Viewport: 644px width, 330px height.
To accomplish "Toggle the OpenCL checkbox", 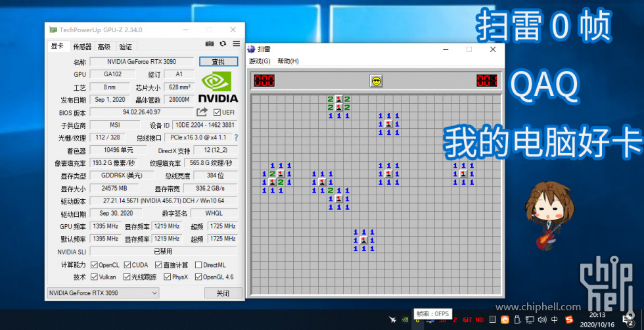I will (94, 265).
